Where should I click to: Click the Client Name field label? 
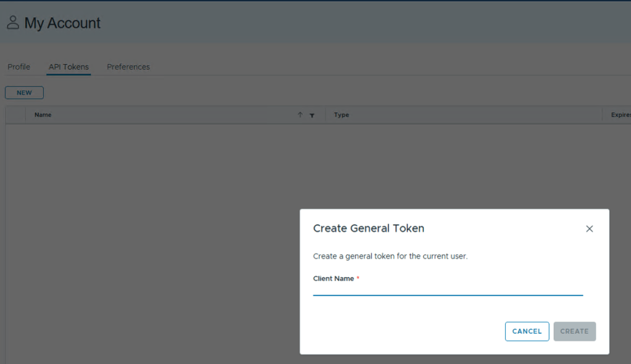333,278
